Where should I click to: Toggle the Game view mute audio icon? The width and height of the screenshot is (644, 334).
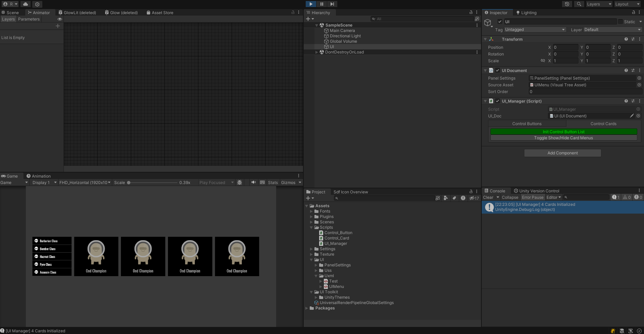(x=253, y=182)
